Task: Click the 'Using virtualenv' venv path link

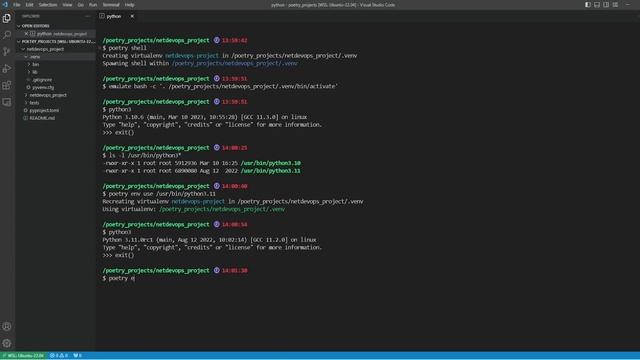Action: tap(222, 209)
